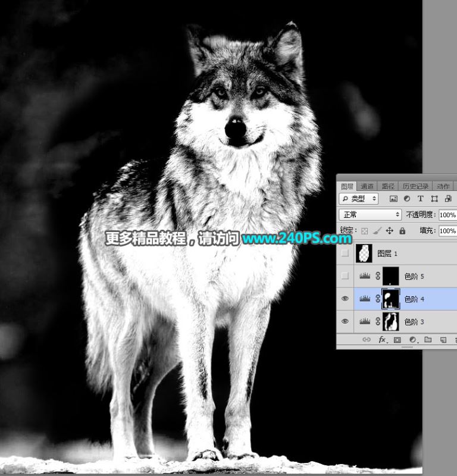Click the add layer mask icon

[397, 340]
